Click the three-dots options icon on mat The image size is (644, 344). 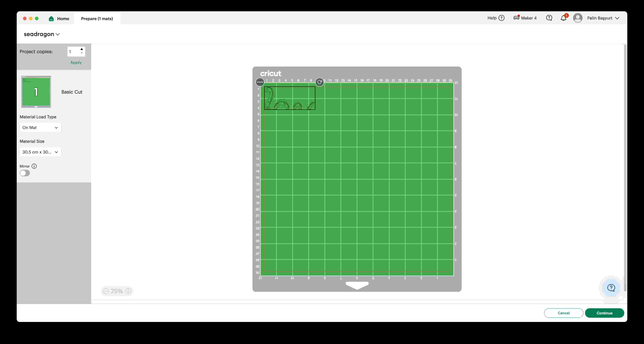[260, 82]
